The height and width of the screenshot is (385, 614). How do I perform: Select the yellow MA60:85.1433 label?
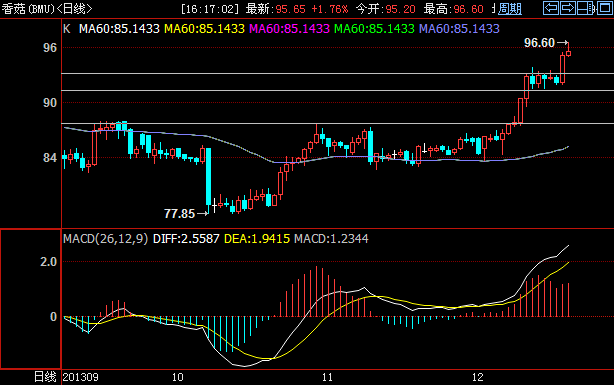point(204,29)
